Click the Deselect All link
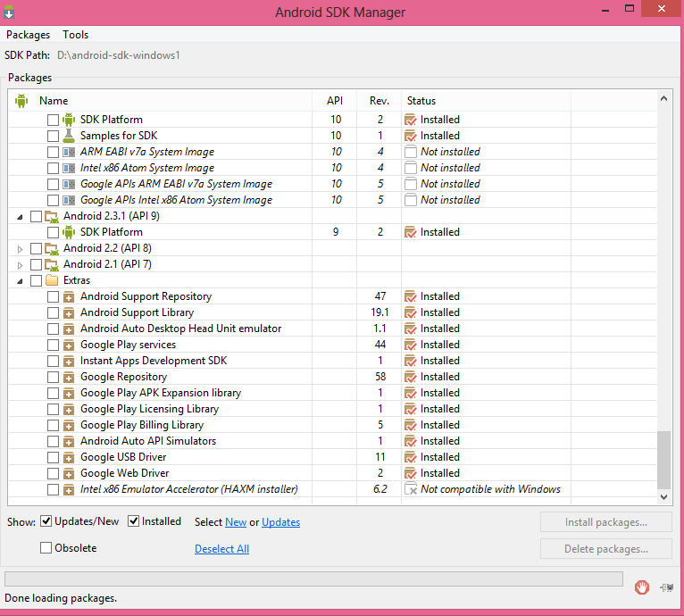The height and width of the screenshot is (616, 684). (221, 548)
